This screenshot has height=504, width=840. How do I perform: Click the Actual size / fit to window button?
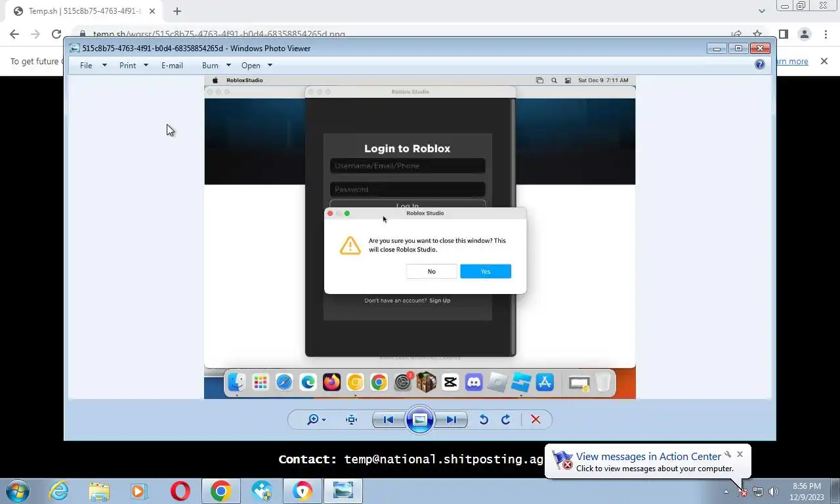point(352,420)
